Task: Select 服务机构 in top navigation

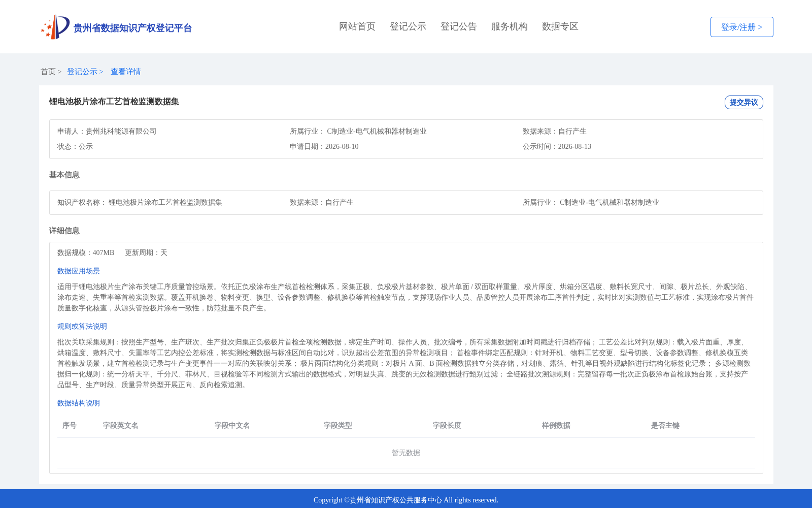Action: click(510, 26)
